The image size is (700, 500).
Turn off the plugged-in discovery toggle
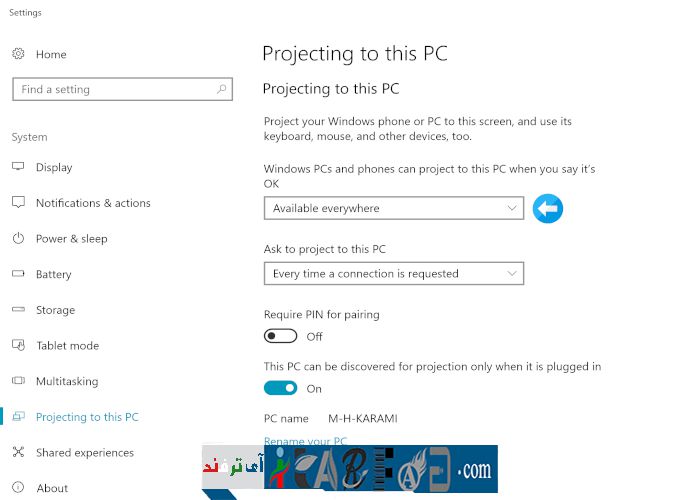pos(281,388)
